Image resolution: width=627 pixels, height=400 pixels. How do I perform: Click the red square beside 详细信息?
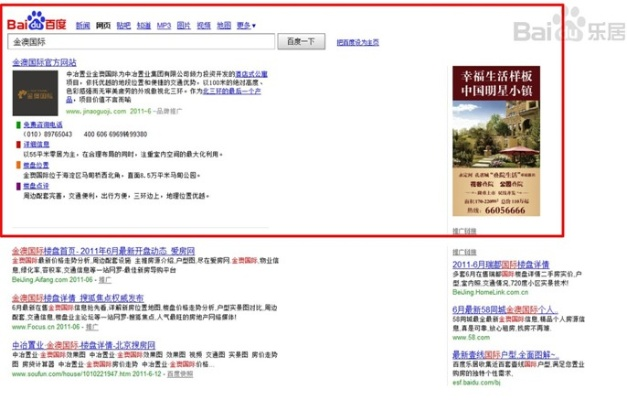pyautogui.click(x=18, y=144)
